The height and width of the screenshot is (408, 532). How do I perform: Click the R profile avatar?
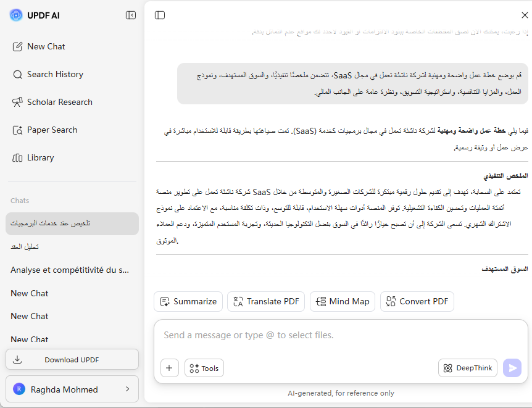point(19,389)
